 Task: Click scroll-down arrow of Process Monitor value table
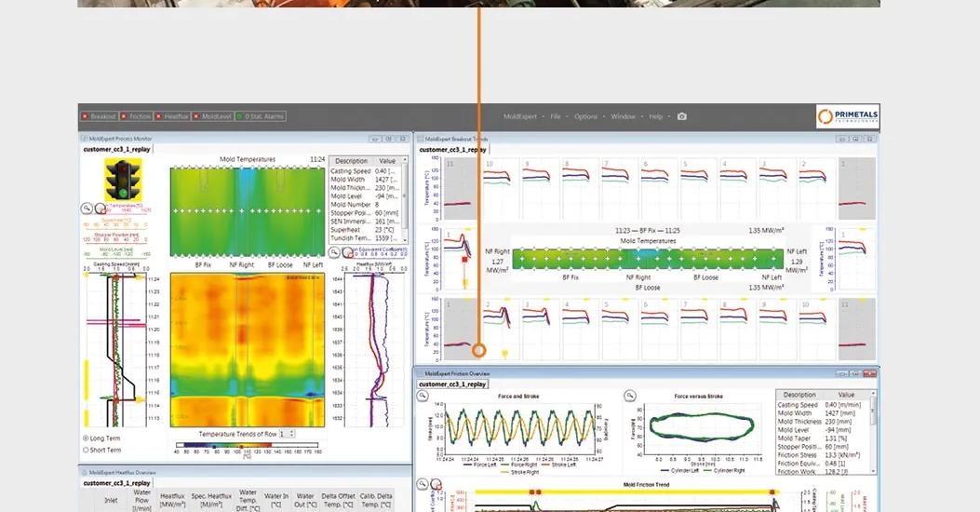[x=405, y=240]
